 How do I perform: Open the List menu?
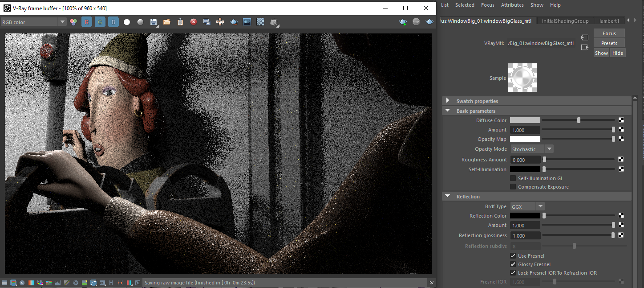[x=445, y=5]
